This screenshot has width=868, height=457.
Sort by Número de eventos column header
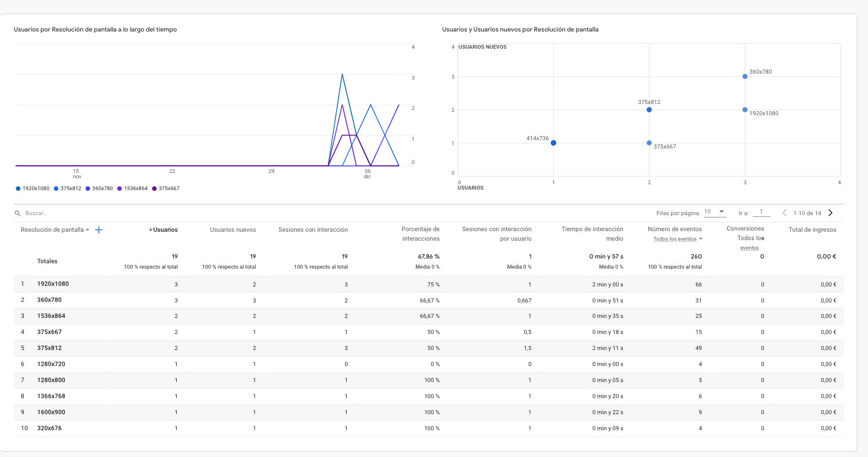[675, 229]
